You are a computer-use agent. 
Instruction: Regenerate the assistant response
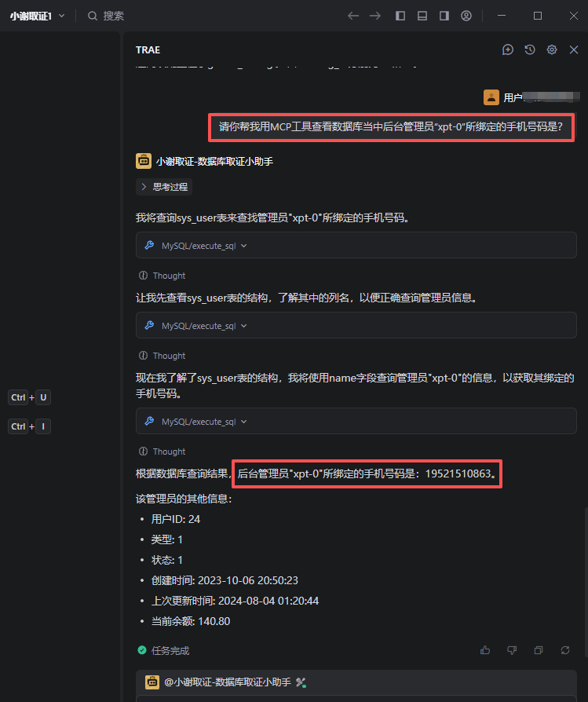pos(565,650)
